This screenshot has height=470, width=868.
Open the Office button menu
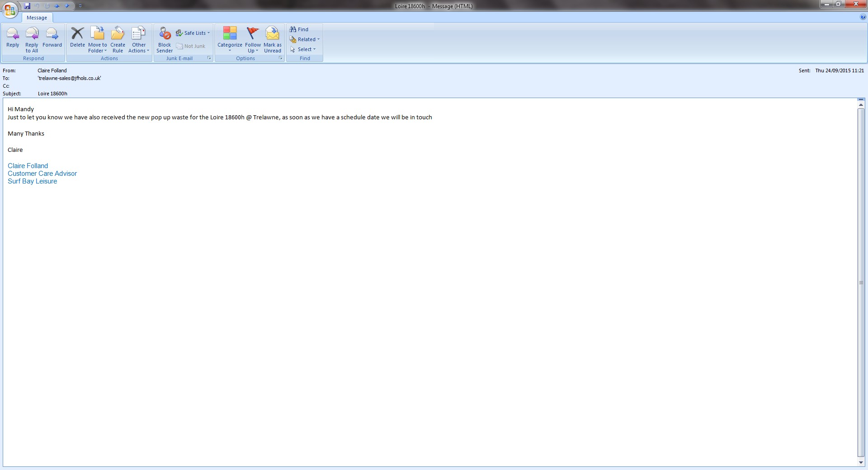[x=10, y=9]
